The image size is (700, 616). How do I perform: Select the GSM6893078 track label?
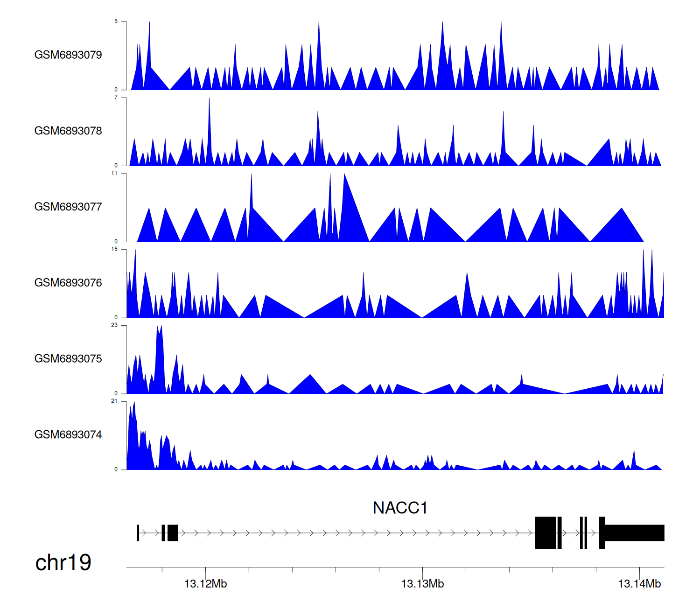[68, 131]
